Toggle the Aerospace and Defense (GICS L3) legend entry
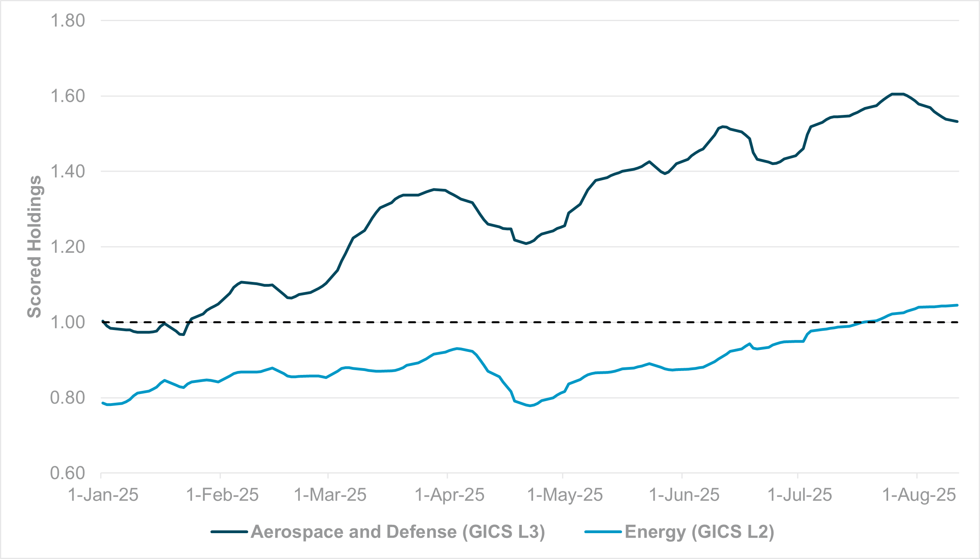The image size is (980, 559). (398, 531)
